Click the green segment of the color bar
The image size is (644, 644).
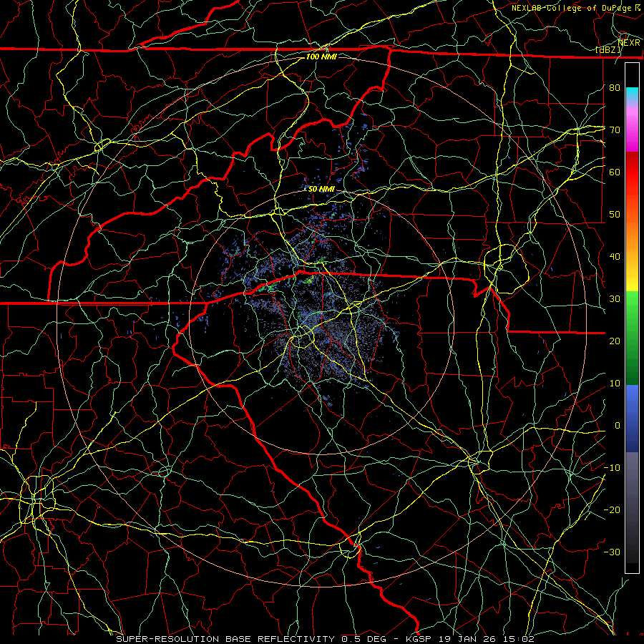point(632,337)
